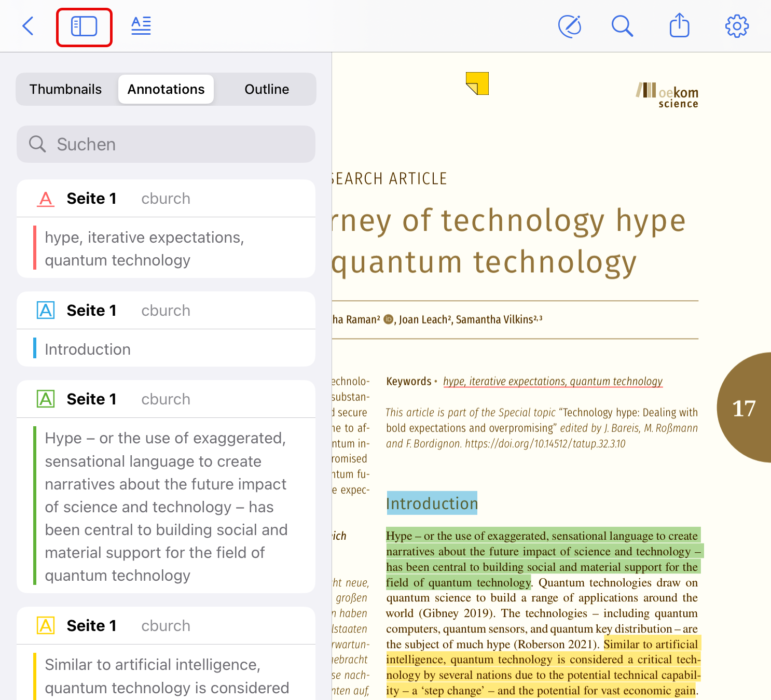Tap the yellow highlighted 'Similar to artificial' text
Screen dimensions: 771x700
click(543, 667)
